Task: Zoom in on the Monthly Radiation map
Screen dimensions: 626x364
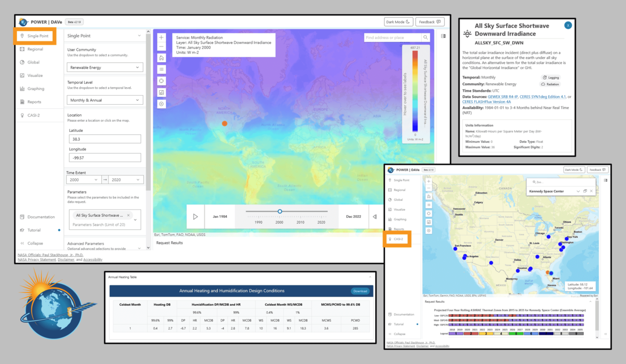Action: (x=161, y=37)
